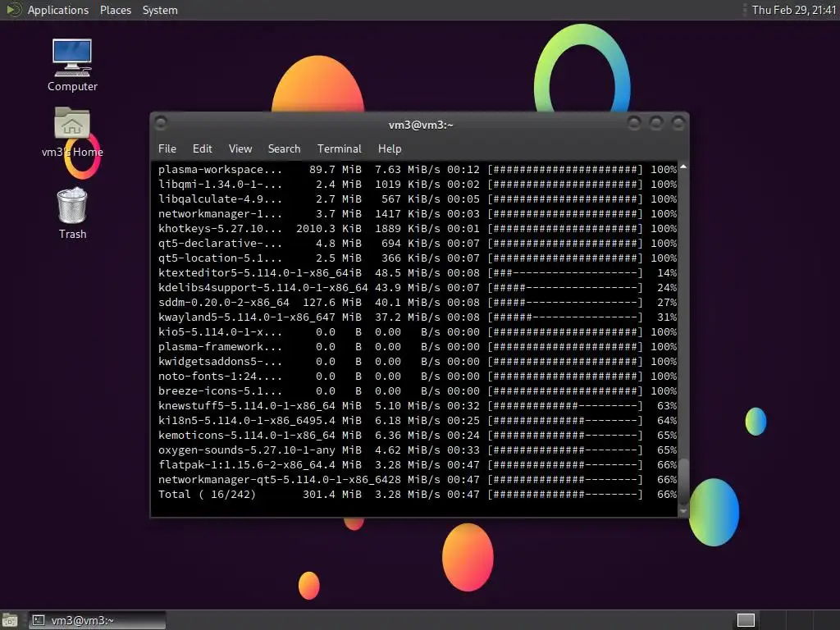The image size is (840, 630).
Task: Click the 301.4 MiB total size value
Action: pos(332,495)
